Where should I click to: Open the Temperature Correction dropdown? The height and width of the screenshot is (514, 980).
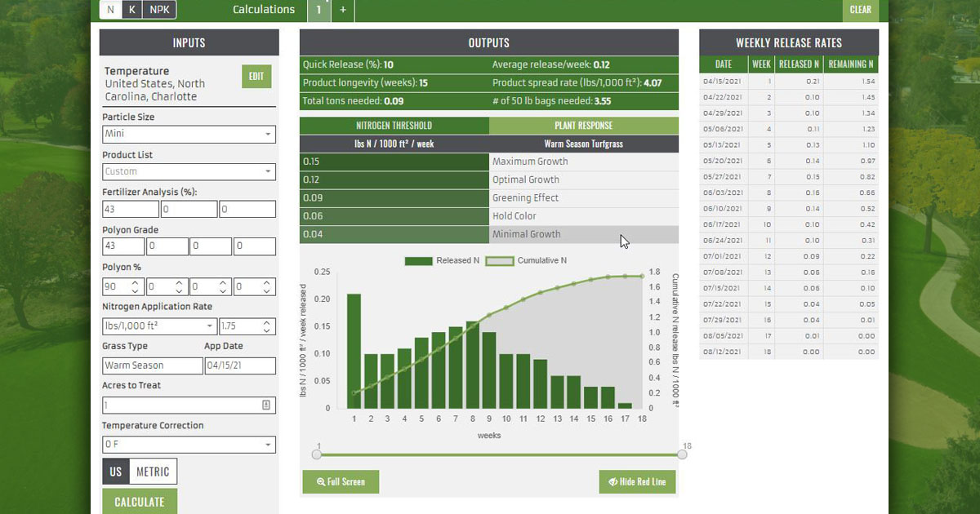[189, 445]
